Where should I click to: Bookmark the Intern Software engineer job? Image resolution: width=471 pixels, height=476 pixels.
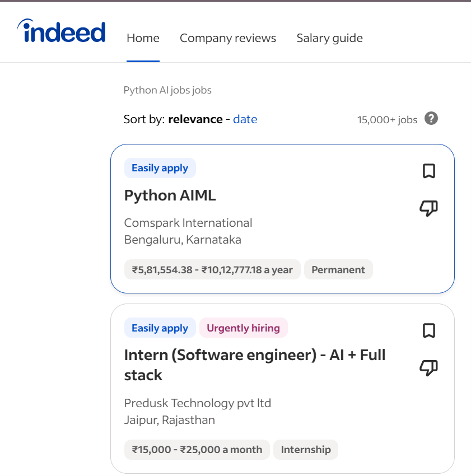pos(429,330)
